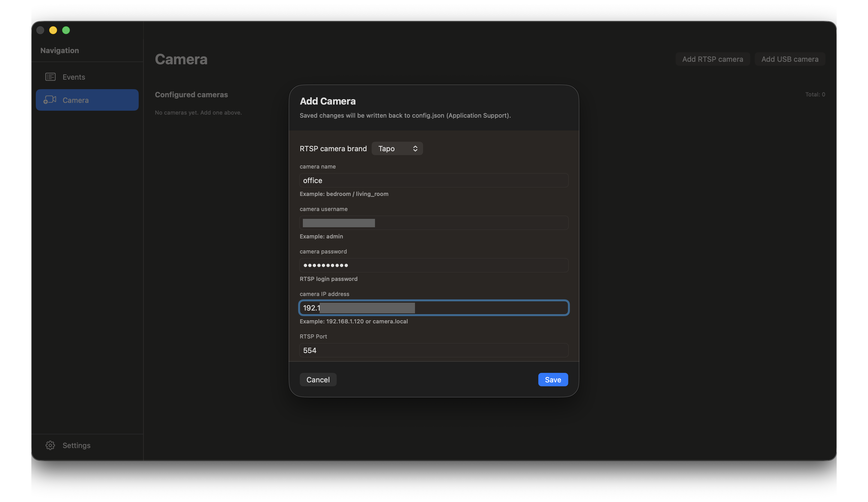This screenshot has width=868, height=502.
Task: Open Settings from the bottom of the sidebar
Action: [76, 445]
